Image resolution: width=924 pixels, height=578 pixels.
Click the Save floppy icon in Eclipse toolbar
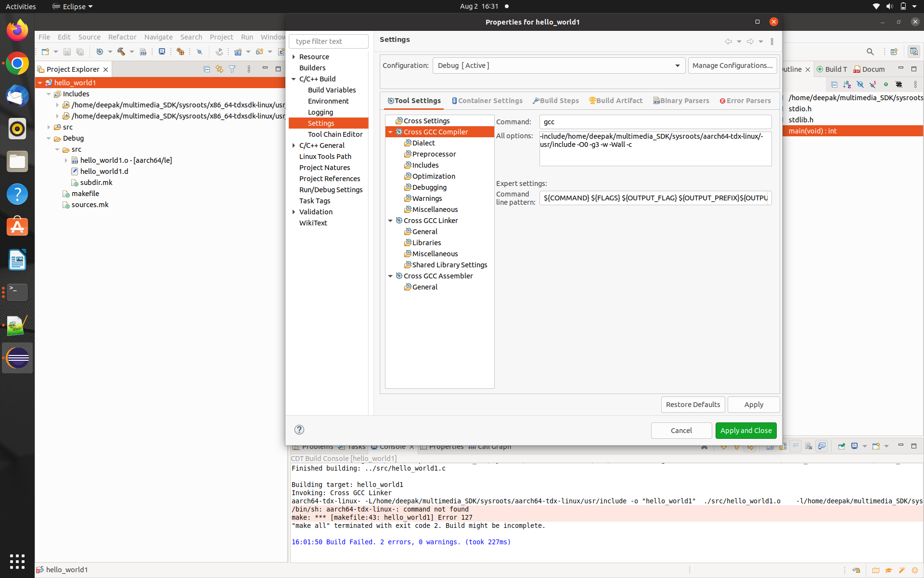point(67,52)
